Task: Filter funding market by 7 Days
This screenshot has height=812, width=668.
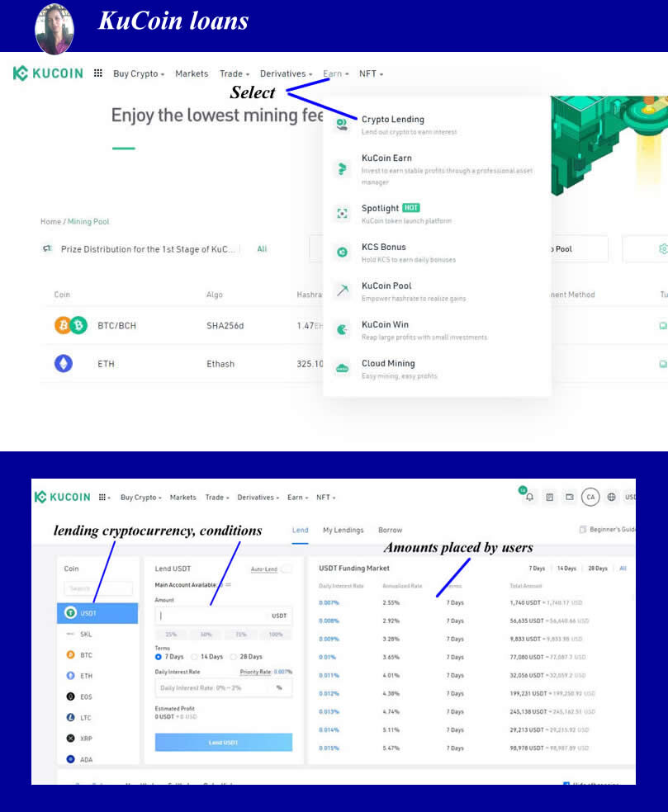Action: click(537, 568)
